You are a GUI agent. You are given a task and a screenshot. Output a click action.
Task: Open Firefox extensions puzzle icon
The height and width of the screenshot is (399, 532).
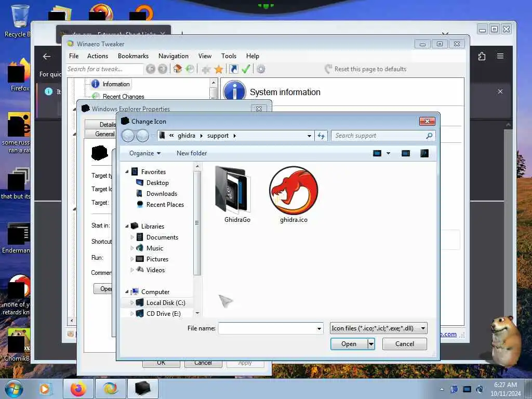pyautogui.click(x=482, y=56)
